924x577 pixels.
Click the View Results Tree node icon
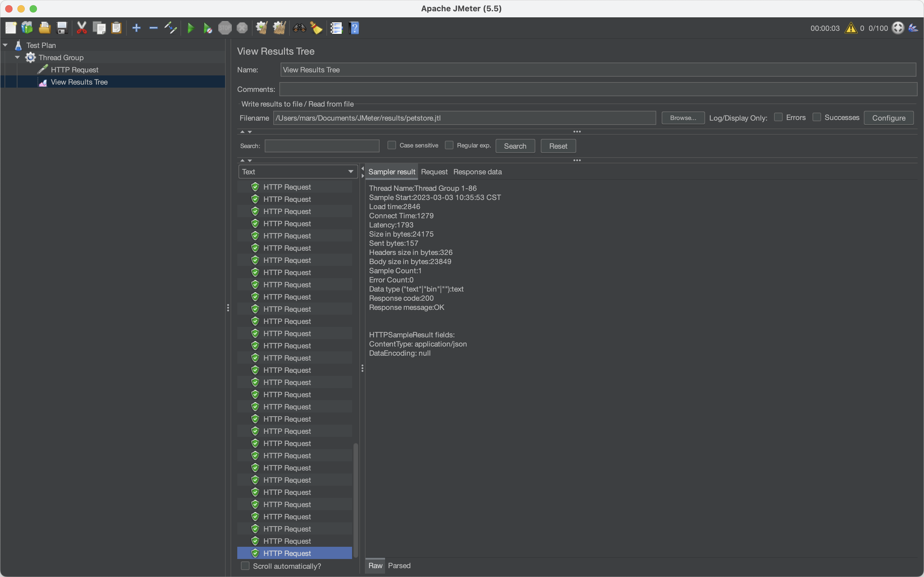(43, 82)
